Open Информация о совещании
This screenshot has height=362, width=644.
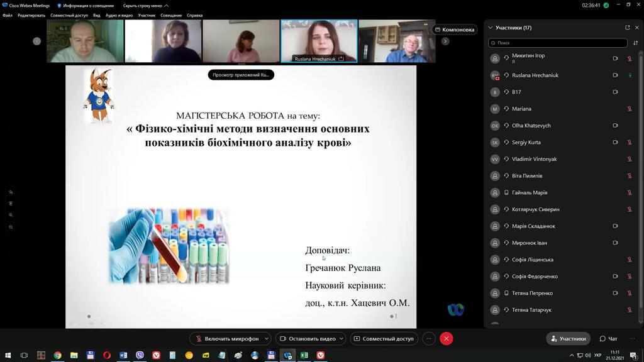(x=85, y=6)
